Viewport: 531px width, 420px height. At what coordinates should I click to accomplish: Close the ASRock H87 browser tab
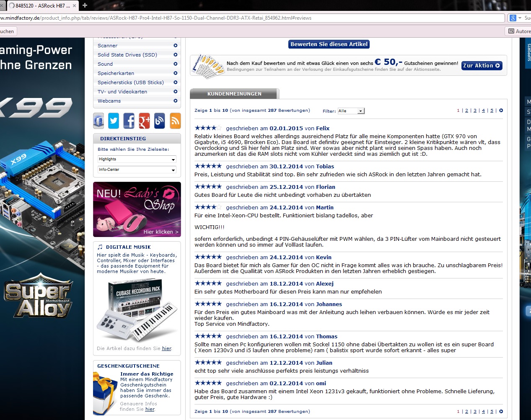click(75, 5)
